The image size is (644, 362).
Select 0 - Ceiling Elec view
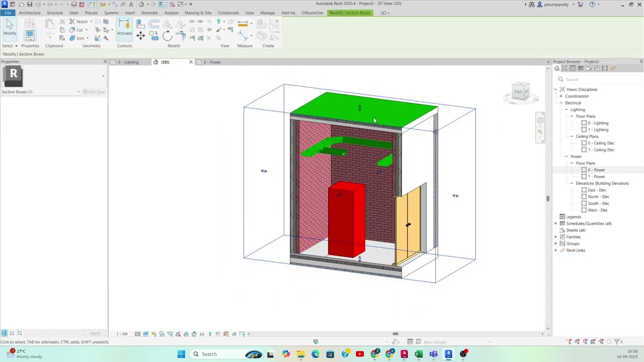pos(601,143)
